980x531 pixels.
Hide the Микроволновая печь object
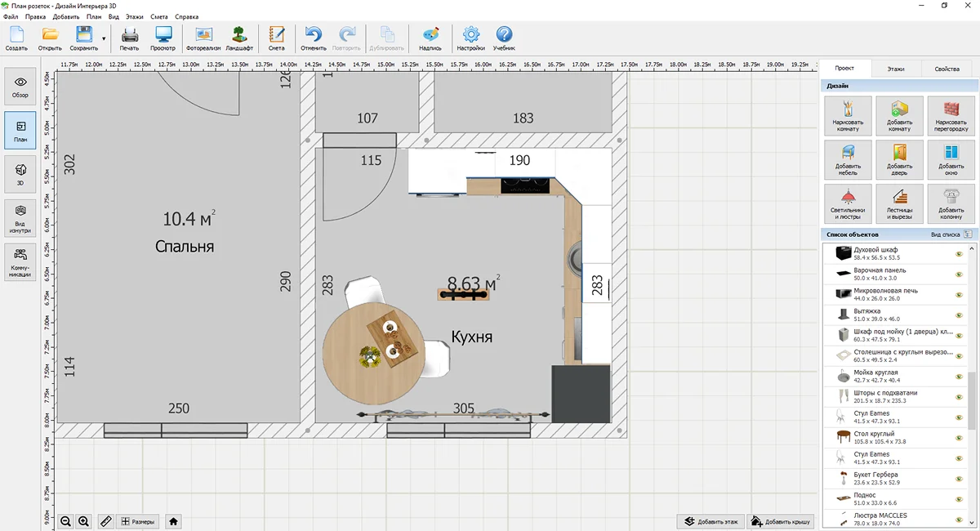coord(960,294)
